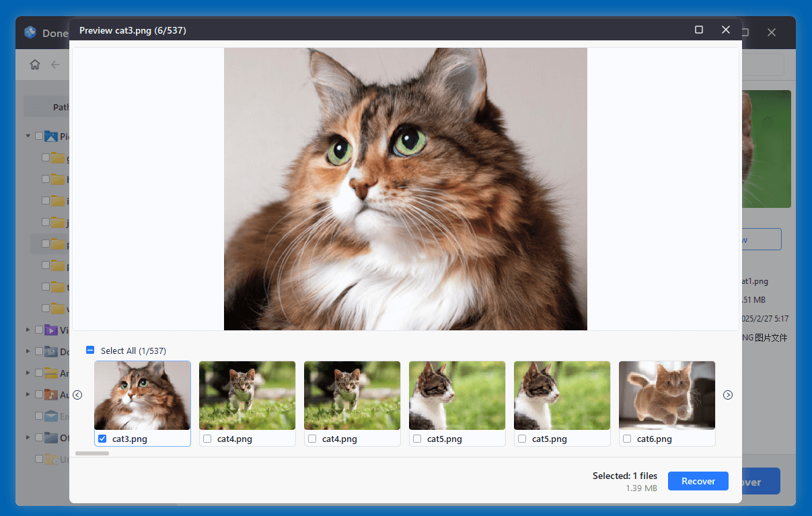The width and height of the screenshot is (812, 516).
Task: Click the Select All checkbox
Action: (89, 350)
